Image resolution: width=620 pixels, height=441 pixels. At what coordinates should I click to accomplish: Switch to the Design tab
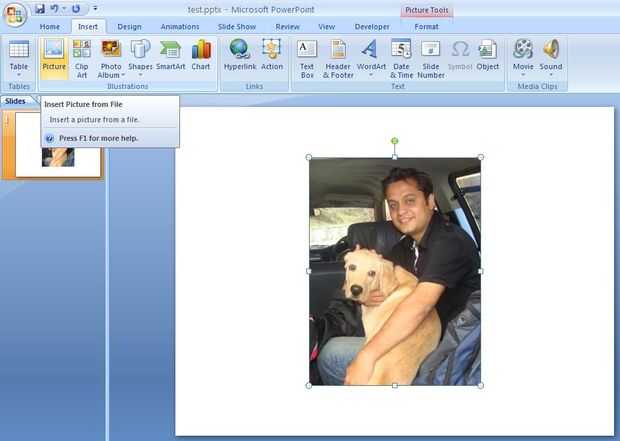129,27
